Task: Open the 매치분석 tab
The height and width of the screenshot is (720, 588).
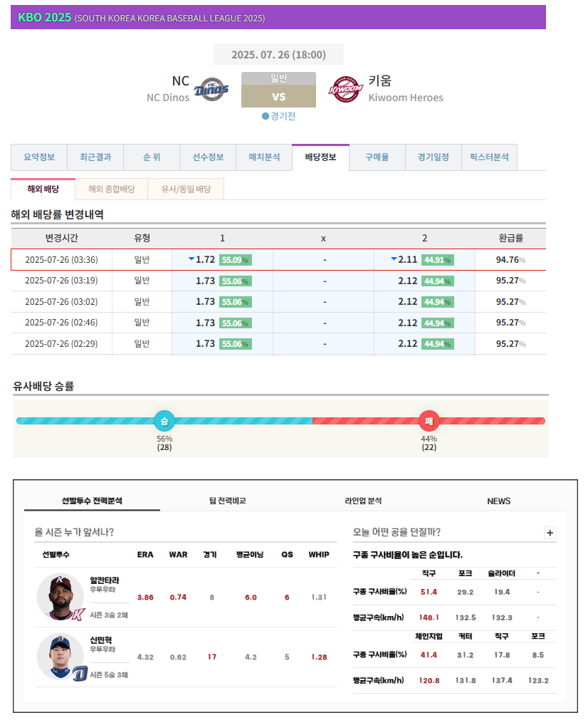Action: (x=264, y=157)
